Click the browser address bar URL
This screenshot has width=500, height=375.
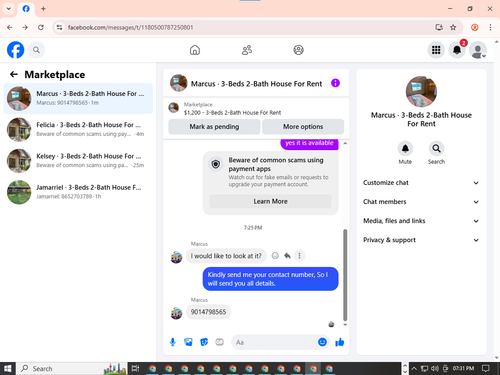(130, 27)
